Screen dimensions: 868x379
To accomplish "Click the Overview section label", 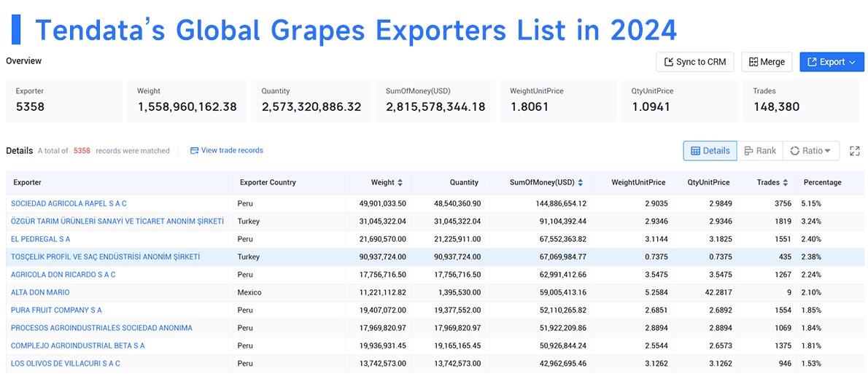I will [x=24, y=61].
